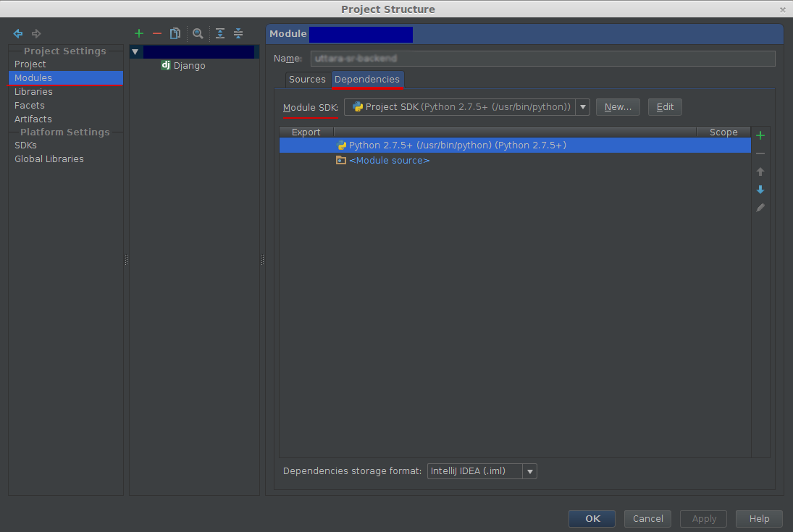This screenshot has width=793, height=532.
Task: Click the New... SDK button
Action: [x=618, y=106]
